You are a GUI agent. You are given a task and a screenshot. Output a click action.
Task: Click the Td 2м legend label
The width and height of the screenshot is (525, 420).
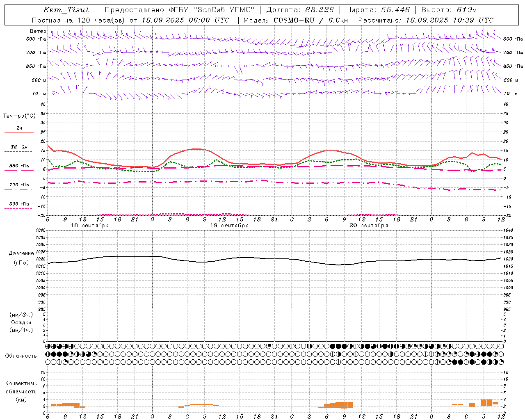[19, 147]
